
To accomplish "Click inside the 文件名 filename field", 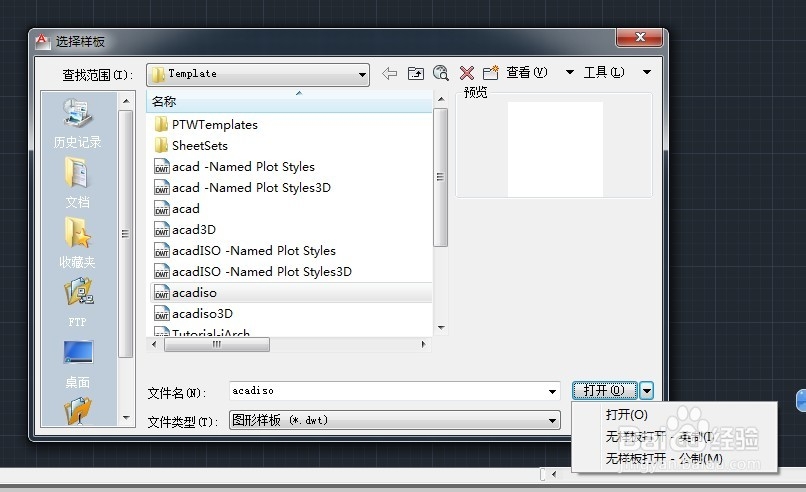I will (x=388, y=391).
